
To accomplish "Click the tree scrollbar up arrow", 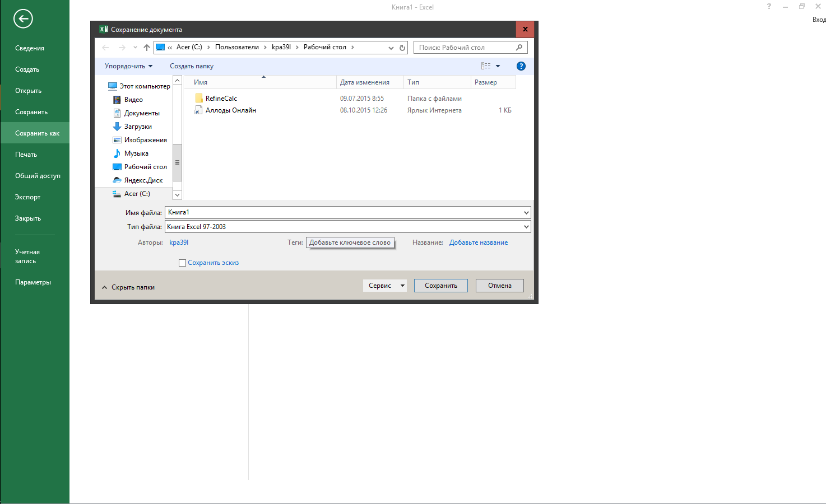I will pos(178,81).
